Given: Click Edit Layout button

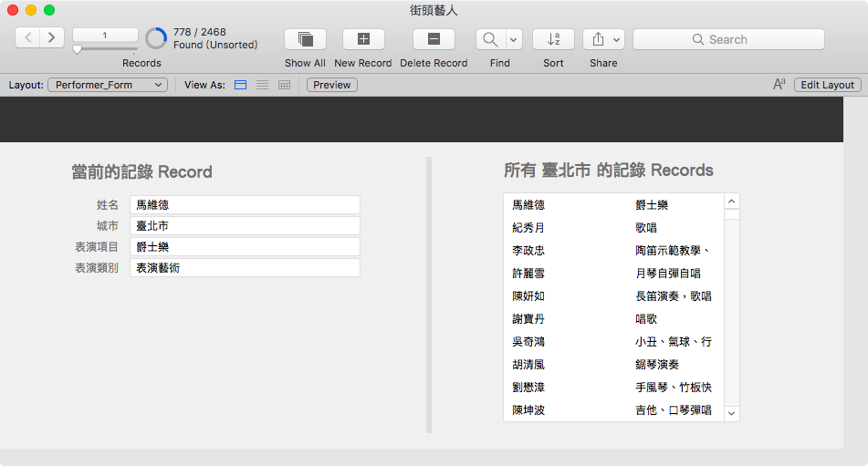Looking at the screenshot, I should [828, 85].
